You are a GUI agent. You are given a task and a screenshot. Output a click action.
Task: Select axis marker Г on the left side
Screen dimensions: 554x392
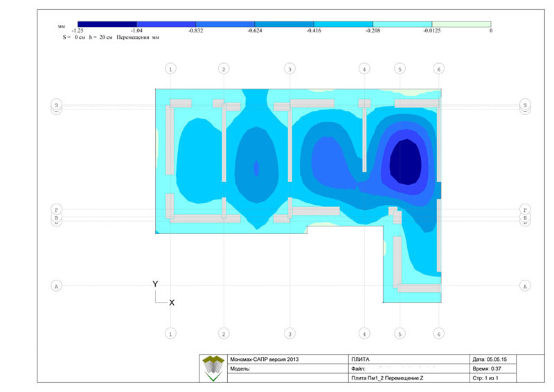57,210
